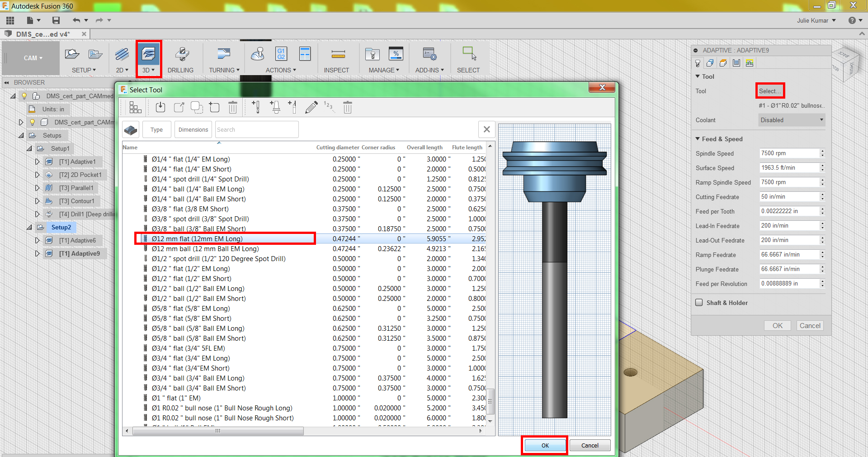
Task: Collapse the Setup2 tree node
Action: [x=29, y=227]
